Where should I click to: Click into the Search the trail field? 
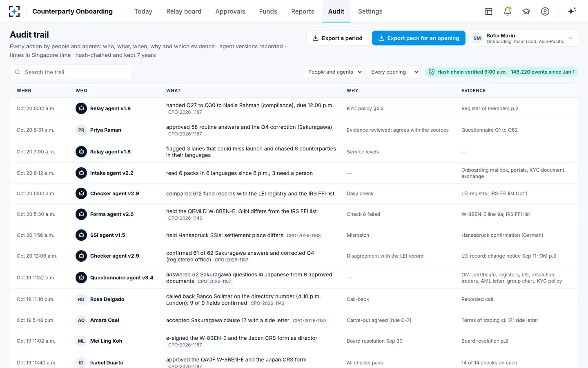click(71, 72)
